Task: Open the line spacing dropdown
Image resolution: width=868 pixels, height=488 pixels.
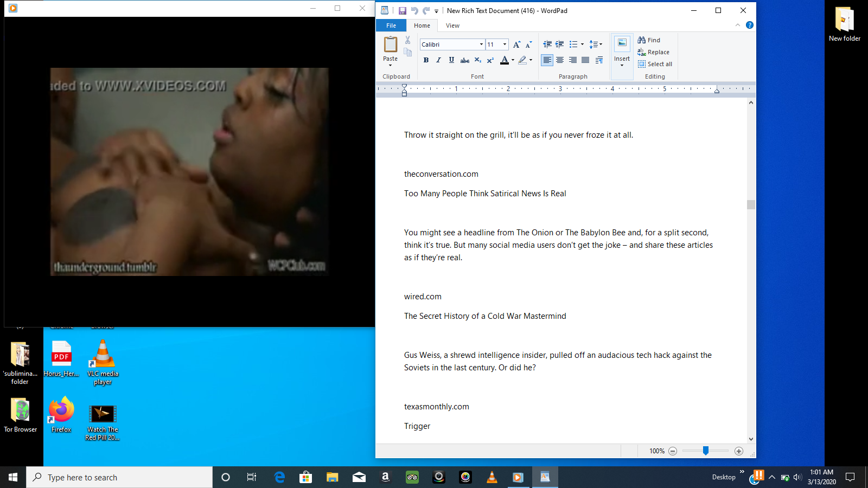Action: coord(596,44)
